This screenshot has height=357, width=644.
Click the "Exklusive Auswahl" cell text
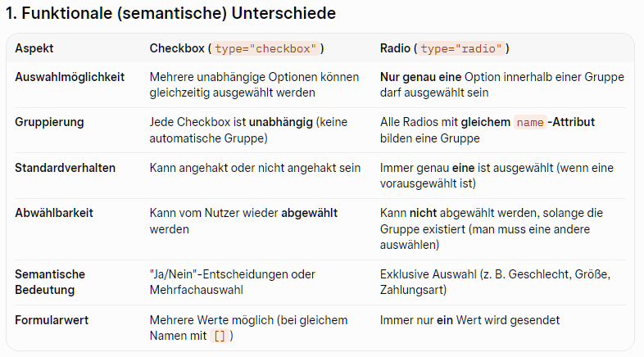[x=426, y=274]
